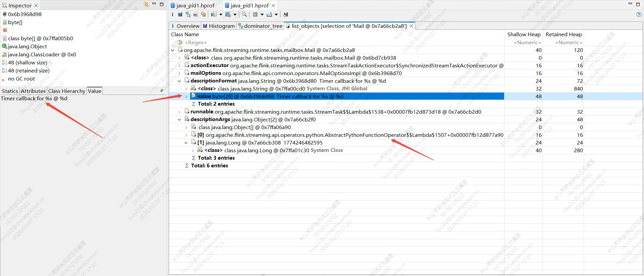The height and width of the screenshot is (276, 644).
Task: Click '48 (shallow size)' in Inspector
Action: coord(28,63)
